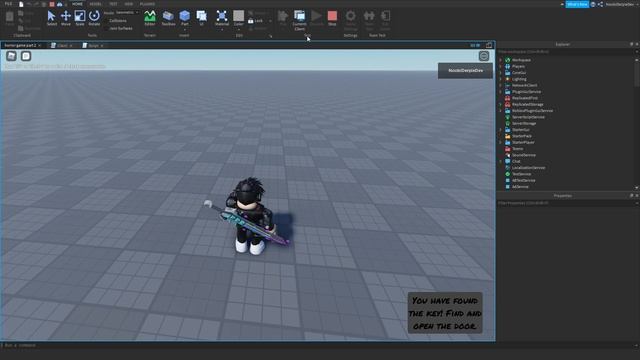The width and height of the screenshot is (640, 360).
Task: Select ServerStorage in Explorer
Action: 524,123
